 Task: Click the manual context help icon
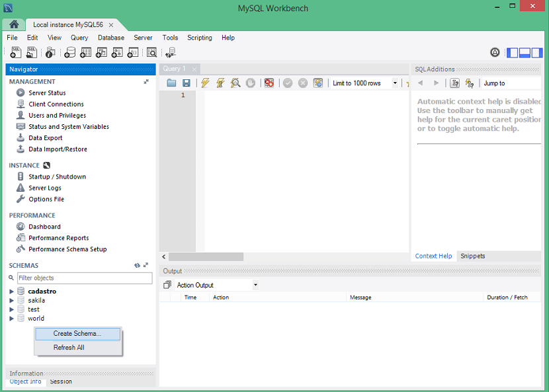(x=454, y=83)
